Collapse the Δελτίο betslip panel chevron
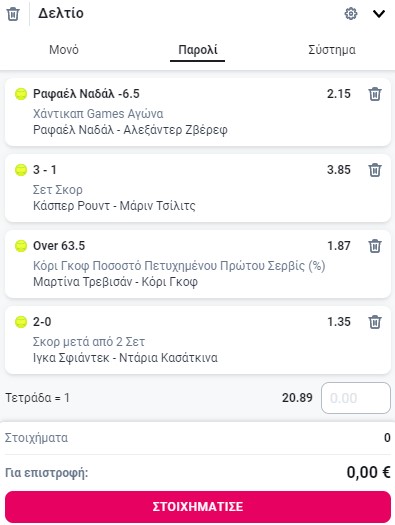The image size is (395, 525). (x=379, y=14)
